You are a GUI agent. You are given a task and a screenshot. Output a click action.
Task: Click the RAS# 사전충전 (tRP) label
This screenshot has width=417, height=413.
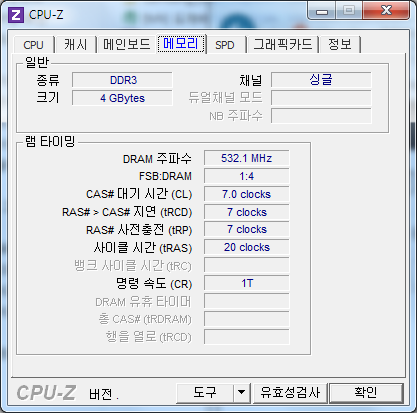(139, 230)
